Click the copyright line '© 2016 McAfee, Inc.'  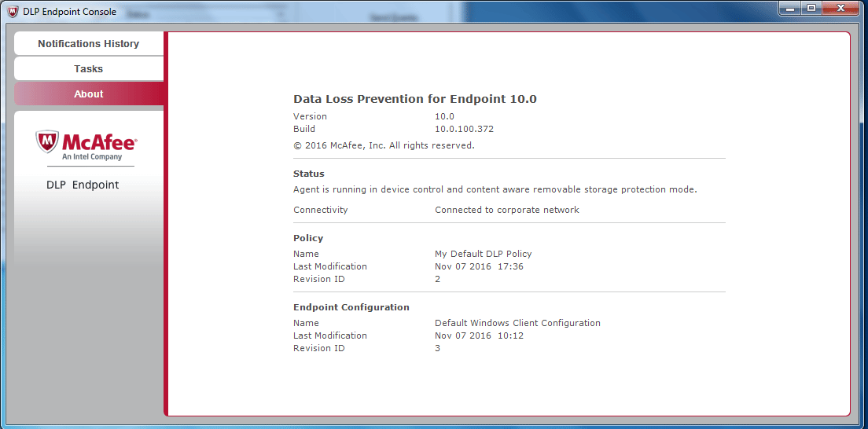coord(384,145)
